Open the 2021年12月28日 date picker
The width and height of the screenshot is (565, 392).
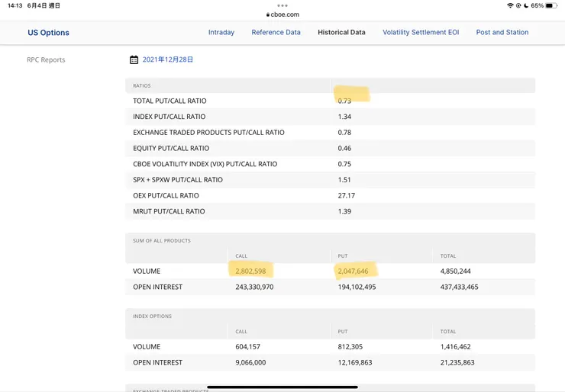pos(167,59)
